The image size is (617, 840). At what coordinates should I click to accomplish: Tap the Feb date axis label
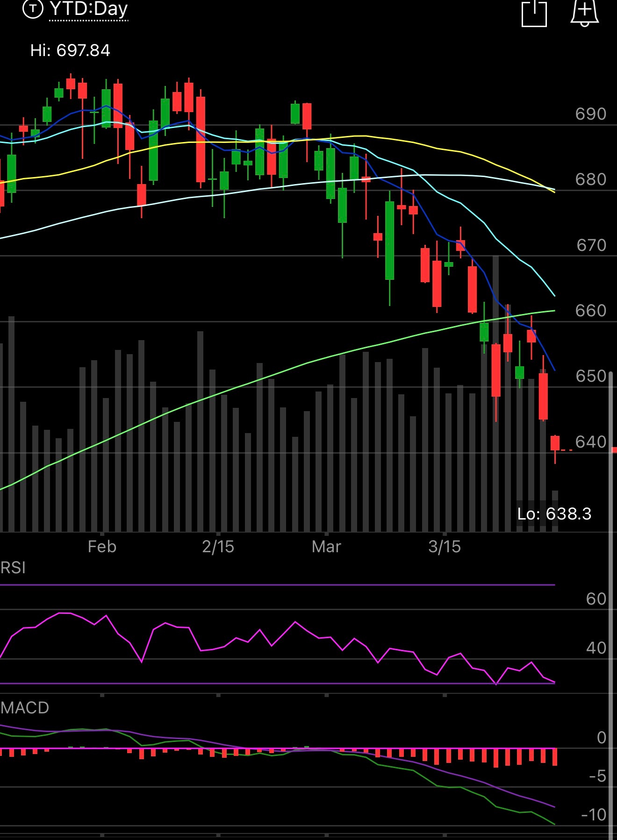point(102,547)
